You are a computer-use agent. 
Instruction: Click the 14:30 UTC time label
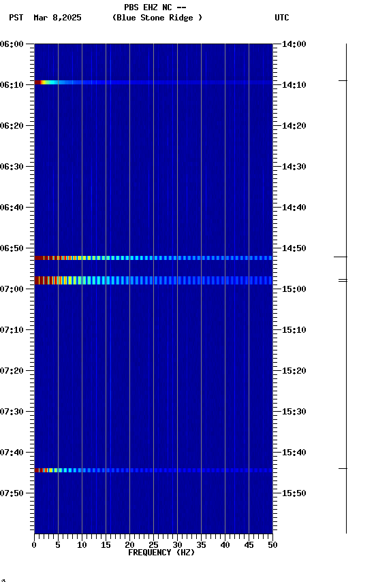tap(294, 167)
